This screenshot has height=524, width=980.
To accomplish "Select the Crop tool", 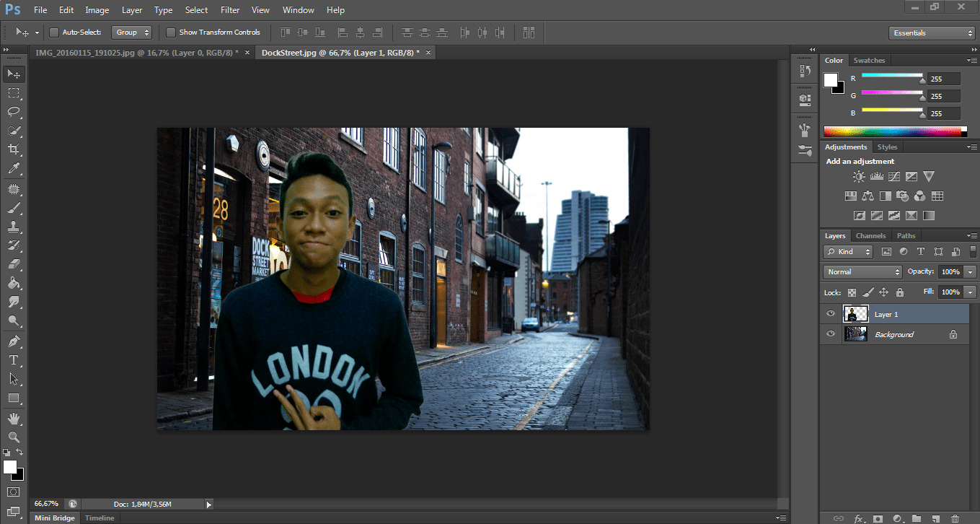I will click(x=13, y=149).
